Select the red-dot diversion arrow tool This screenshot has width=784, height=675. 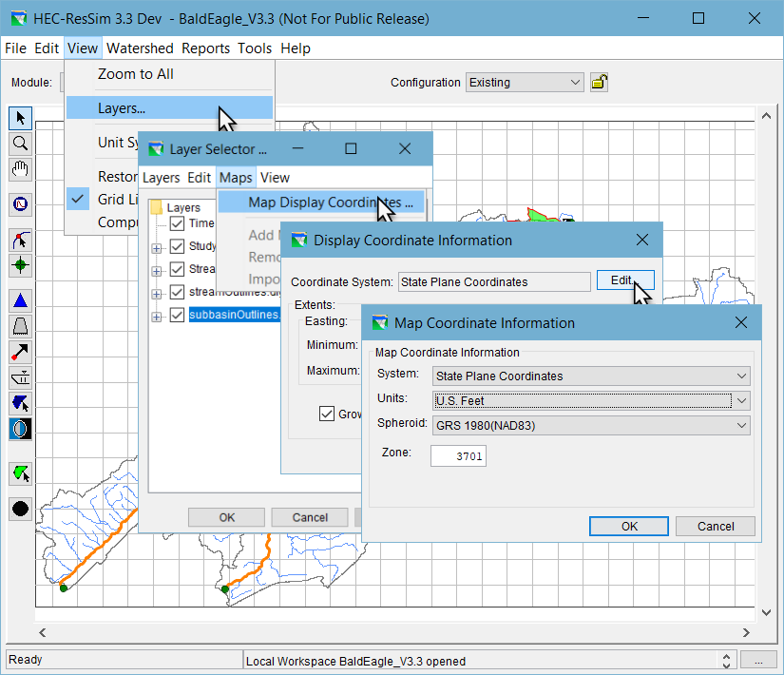[x=21, y=353]
